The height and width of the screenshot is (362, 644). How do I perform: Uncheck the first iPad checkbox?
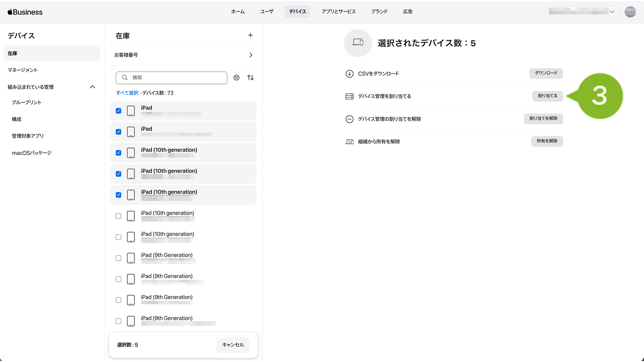[x=118, y=111]
